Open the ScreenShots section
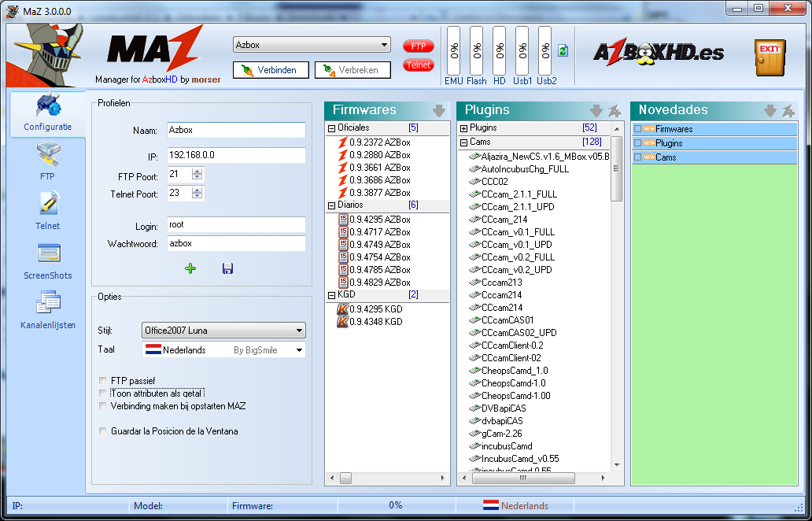 tap(48, 261)
